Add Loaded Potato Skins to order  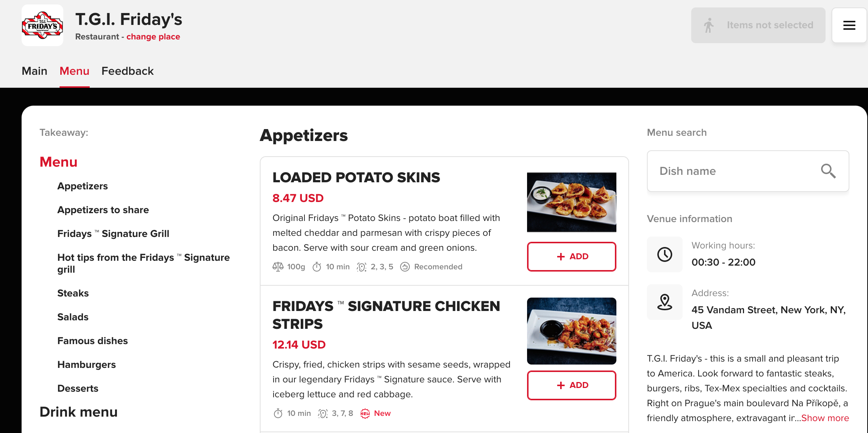coord(571,257)
